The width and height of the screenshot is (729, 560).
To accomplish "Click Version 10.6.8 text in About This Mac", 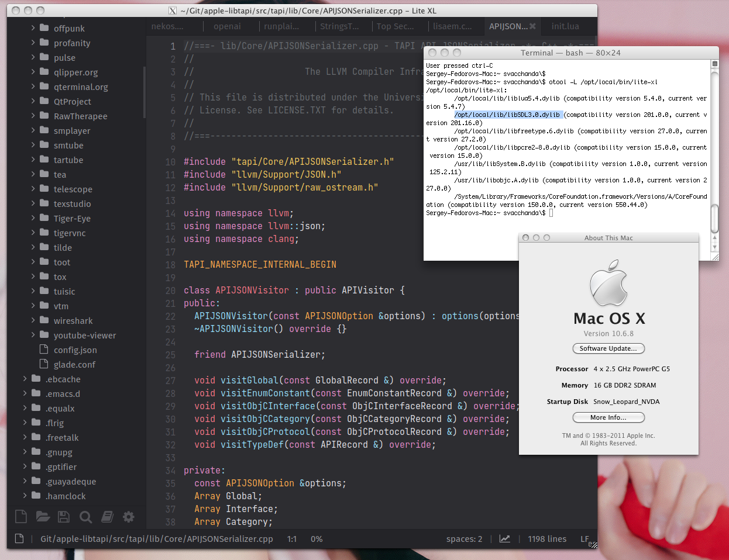I will (x=608, y=334).
